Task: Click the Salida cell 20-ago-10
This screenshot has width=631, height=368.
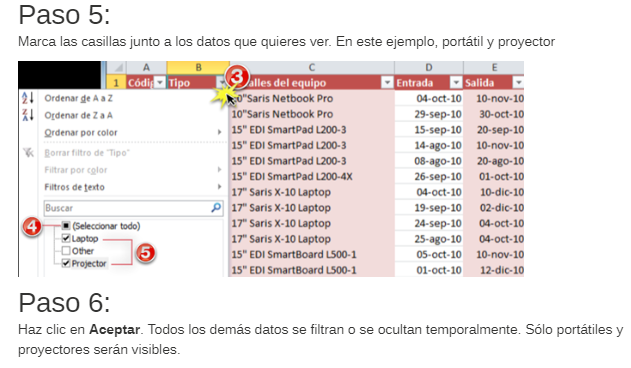Action: click(x=494, y=161)
